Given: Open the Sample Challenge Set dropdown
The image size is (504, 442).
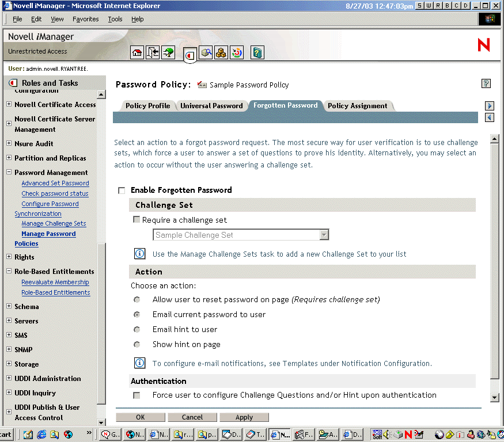Looking at the screenshot, I should [324, 234].
